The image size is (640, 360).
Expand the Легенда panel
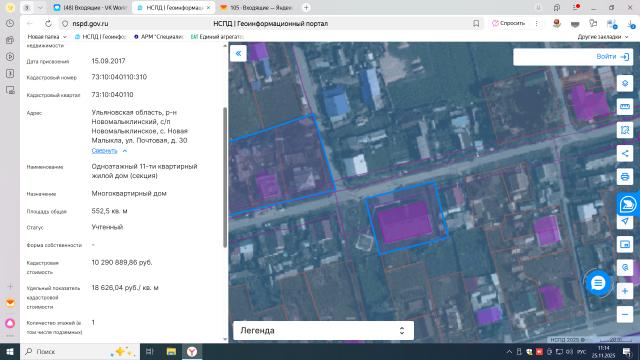pos(323,331)
